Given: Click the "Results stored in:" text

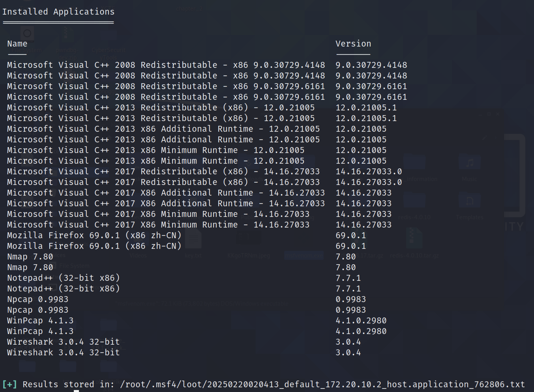Looking at the screenshot, I should tap(68, 384).
